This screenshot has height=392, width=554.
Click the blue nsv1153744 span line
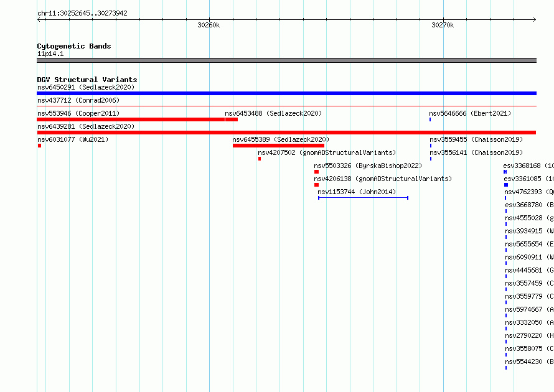coord(363,198)
